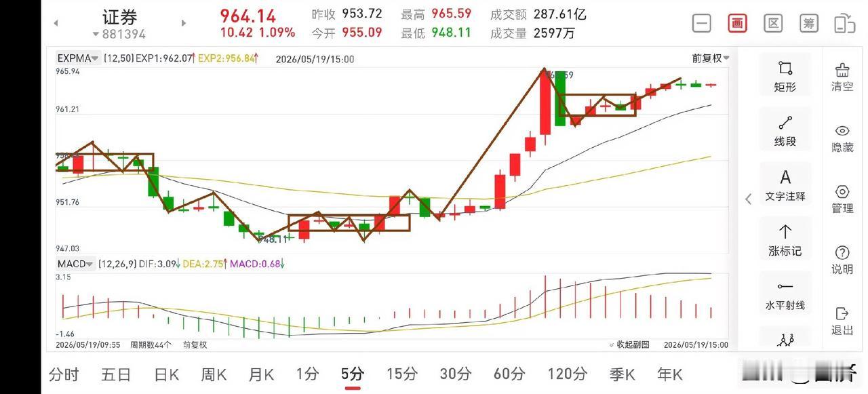Toggle the 区 range button in header
868x394 pixels.
click(773, 23)
